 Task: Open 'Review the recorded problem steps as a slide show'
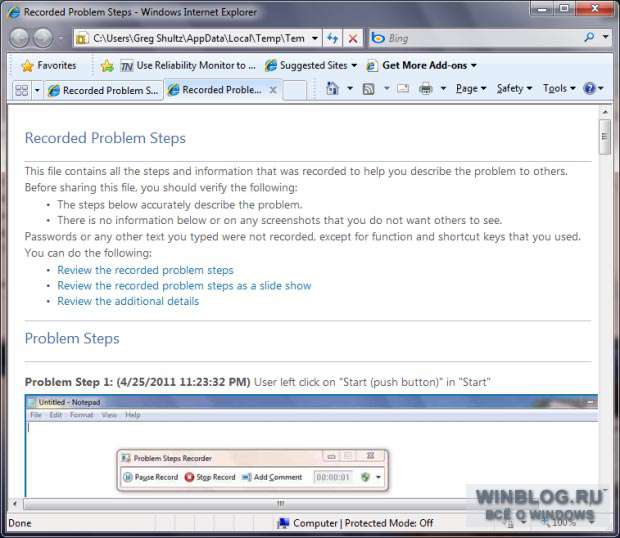coord(184,285)
